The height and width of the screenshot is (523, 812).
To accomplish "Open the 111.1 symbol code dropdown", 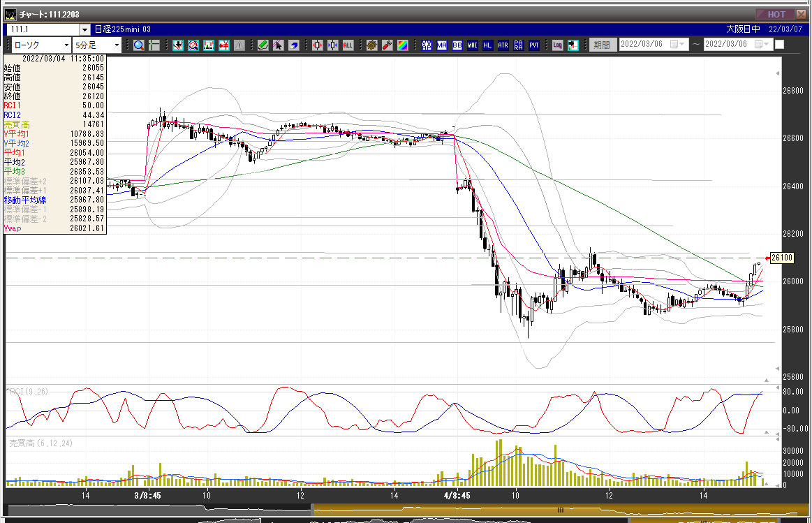I will pyautogui.click(x=85, y=29).
